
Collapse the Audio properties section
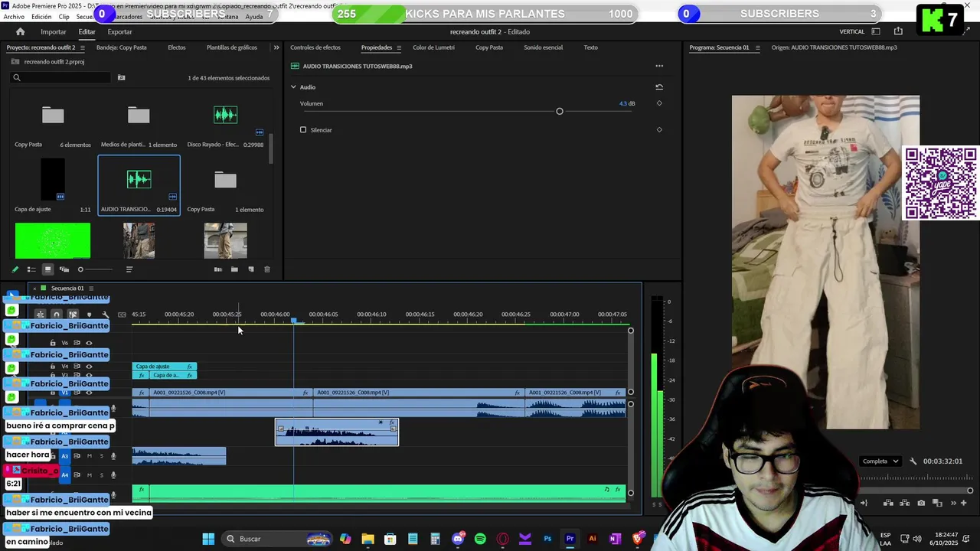(x=293, y=87)
